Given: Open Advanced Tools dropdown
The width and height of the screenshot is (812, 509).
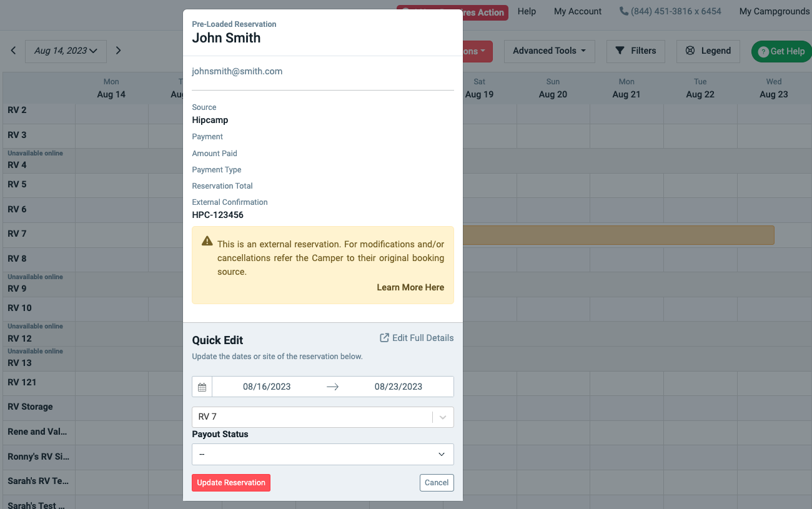Looking at the screenshot, I should (550, 51).
